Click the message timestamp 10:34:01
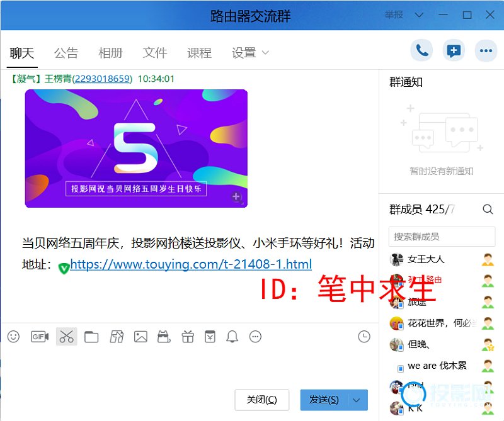The image size is (504, 421). click(x=156, y=79)
